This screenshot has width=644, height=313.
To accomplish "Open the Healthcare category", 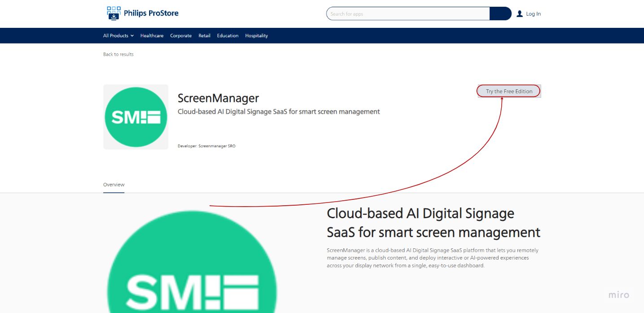I will click(152, 35).
